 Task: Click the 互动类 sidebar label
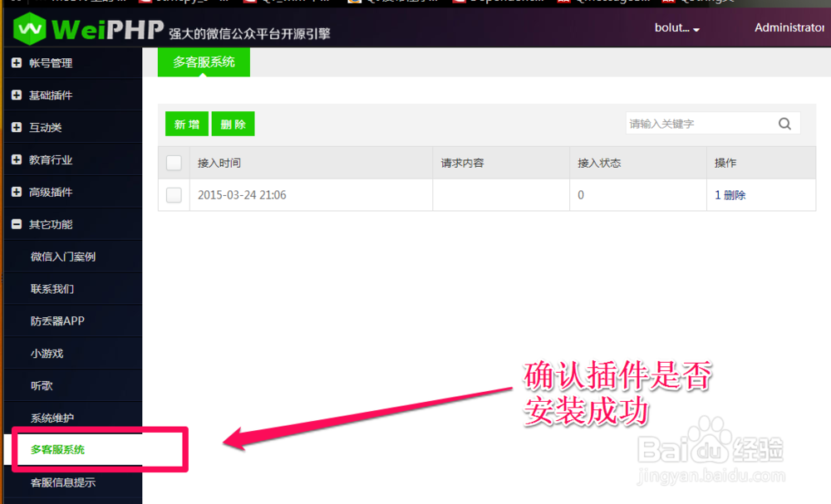tap(45, 128)
